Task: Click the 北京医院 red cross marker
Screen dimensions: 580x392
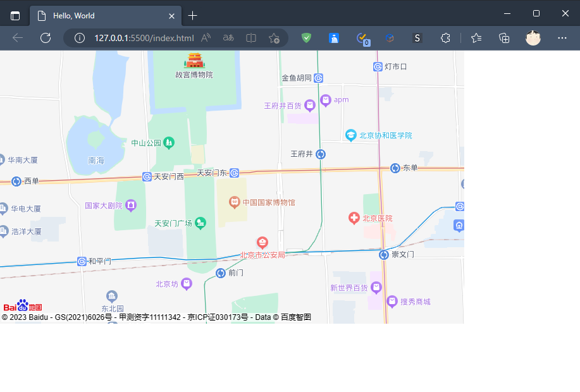Action: pyautogui.click(x=354, y=218)
